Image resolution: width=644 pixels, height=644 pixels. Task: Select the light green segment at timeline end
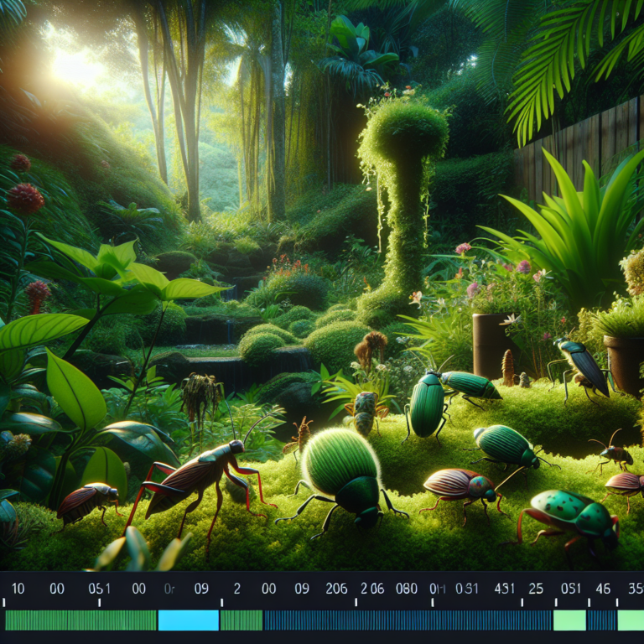631,621
